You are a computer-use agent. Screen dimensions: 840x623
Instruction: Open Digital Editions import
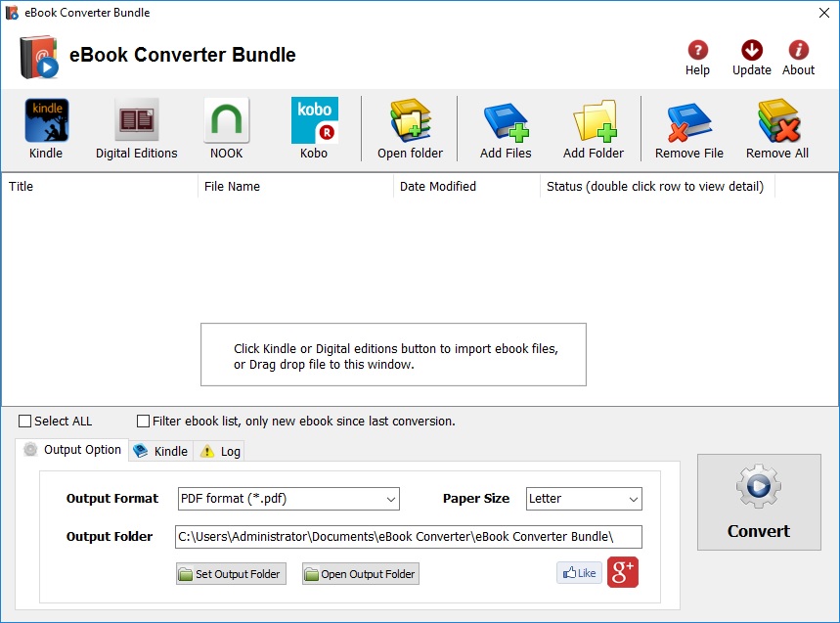click(x=136, y=128)
